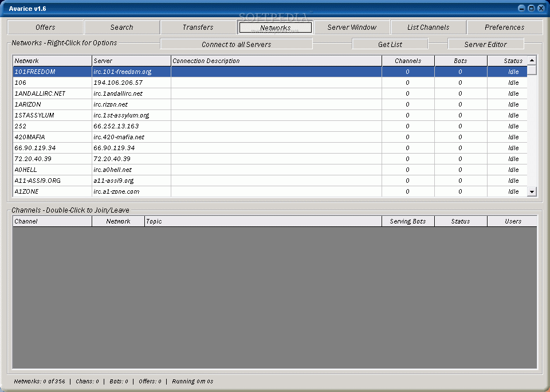Viewport: 550px width, 392px height.
Task: Select the A0HELL network
Action: click(x=270, y=170)
